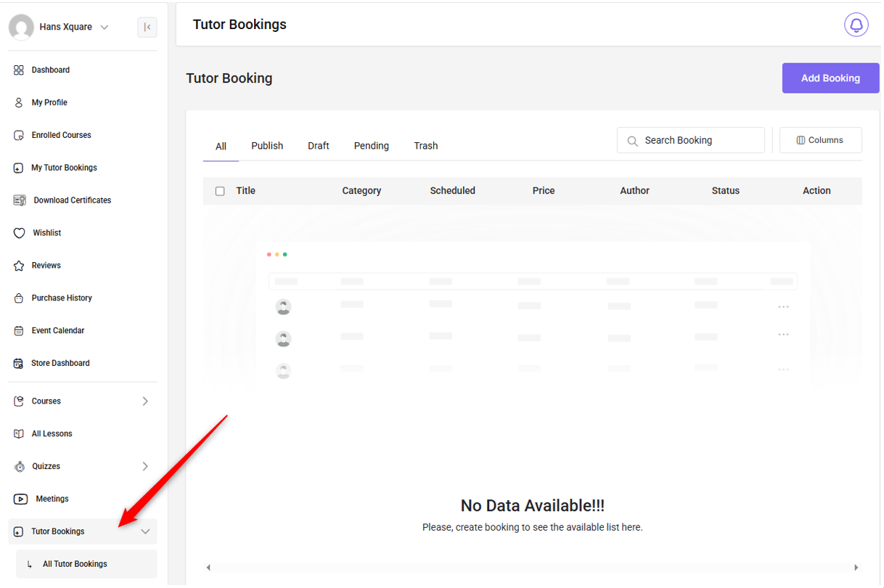The height and width of the screenshot is (588, 884).
Task: Click the notification bell icon
Action: point(856,25)
